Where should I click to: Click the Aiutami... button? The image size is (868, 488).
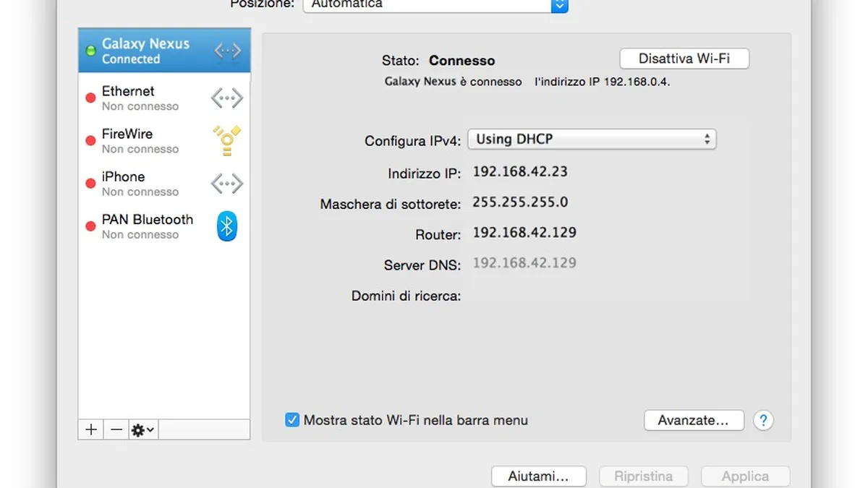point(538,476)
